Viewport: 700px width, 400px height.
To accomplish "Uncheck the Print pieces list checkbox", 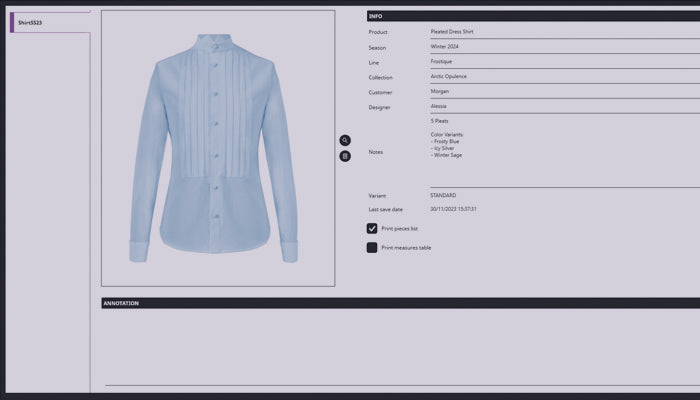I will tap(372, 229).
